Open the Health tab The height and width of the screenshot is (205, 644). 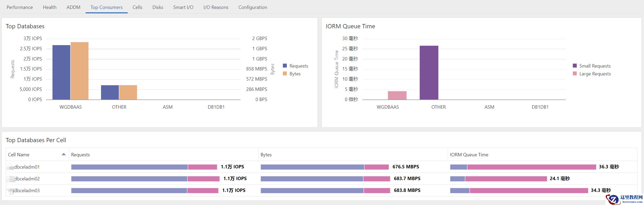point(50,7)
